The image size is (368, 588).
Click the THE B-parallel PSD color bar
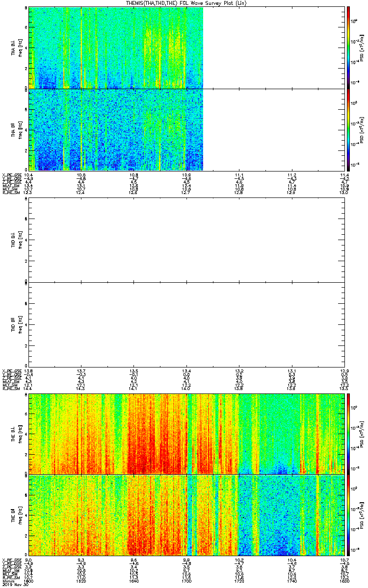point(348,515)
